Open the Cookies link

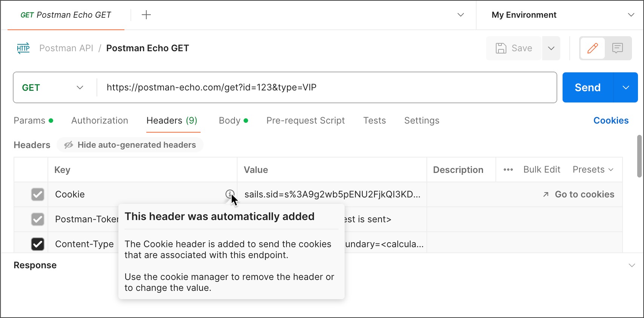pyautogui.click(x=611, y=121)
